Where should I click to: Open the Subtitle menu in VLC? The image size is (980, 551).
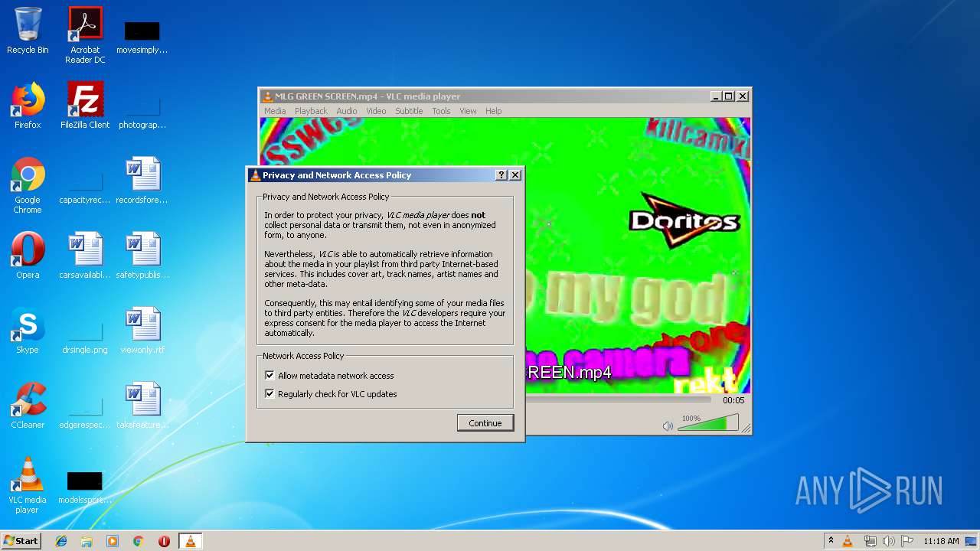(x=409, y=111)
